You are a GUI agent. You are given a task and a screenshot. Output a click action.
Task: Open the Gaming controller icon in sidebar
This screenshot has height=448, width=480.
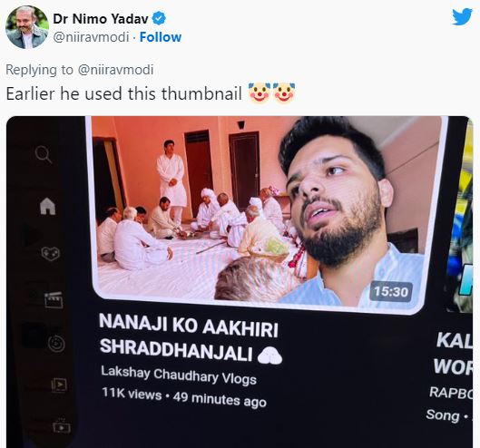pyautogui.click(x=51, y=253)
